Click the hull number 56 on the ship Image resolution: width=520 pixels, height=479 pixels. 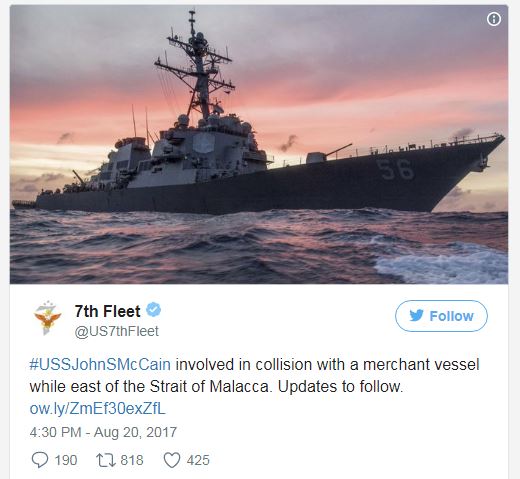click(x=395, y=169)
